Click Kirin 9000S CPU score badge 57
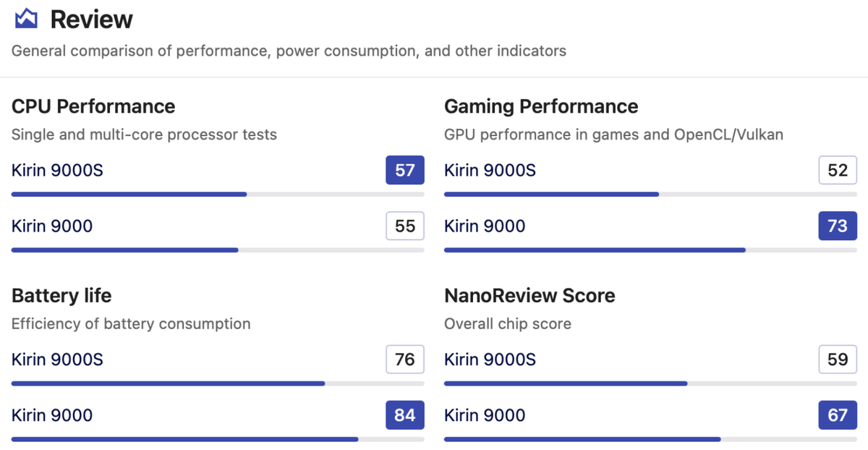868x450 pixels. click(405, 170)
